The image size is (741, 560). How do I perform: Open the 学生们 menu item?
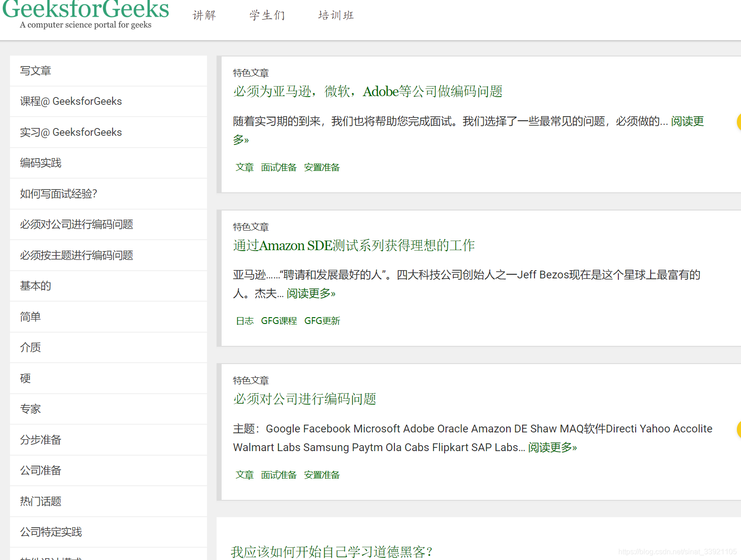(267, 15)
